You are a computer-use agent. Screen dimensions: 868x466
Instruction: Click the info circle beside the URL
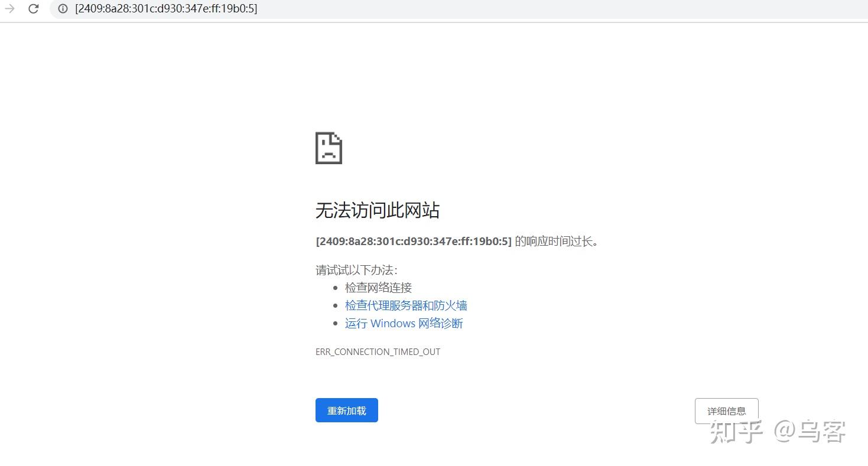pos(62,8)
